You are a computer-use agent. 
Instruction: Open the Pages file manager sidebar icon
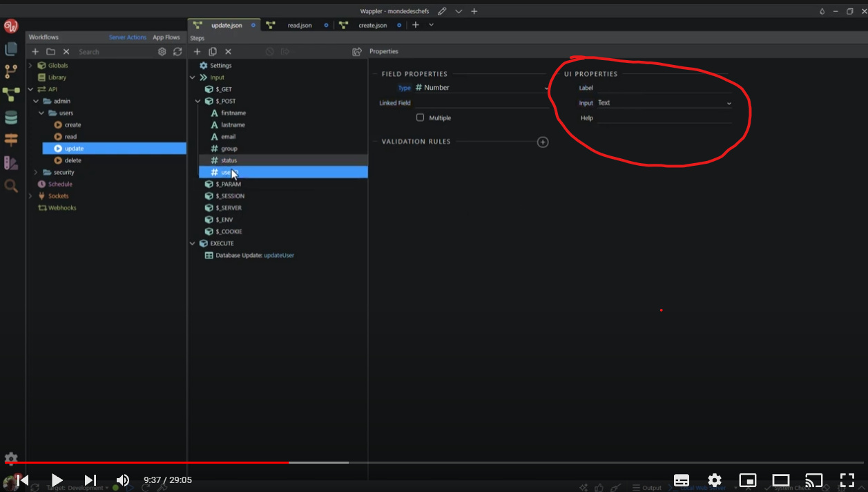(11, 48)
